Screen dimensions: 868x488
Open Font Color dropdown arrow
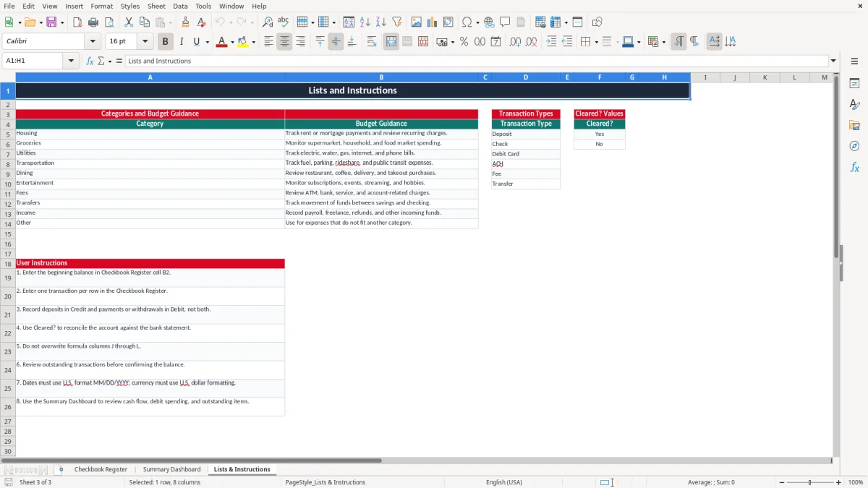point(232,42)
